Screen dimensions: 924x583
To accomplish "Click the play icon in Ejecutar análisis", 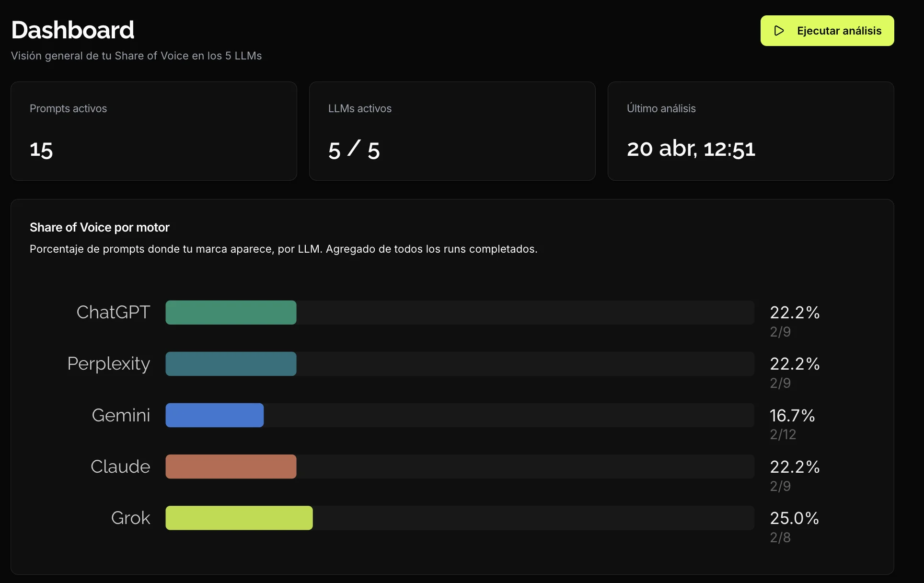I will (x=779, y=31).
